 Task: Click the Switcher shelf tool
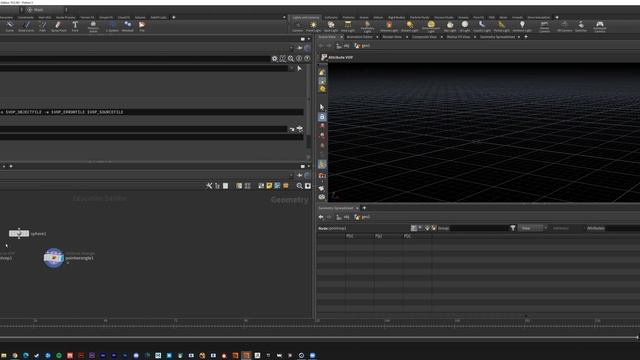581,27
